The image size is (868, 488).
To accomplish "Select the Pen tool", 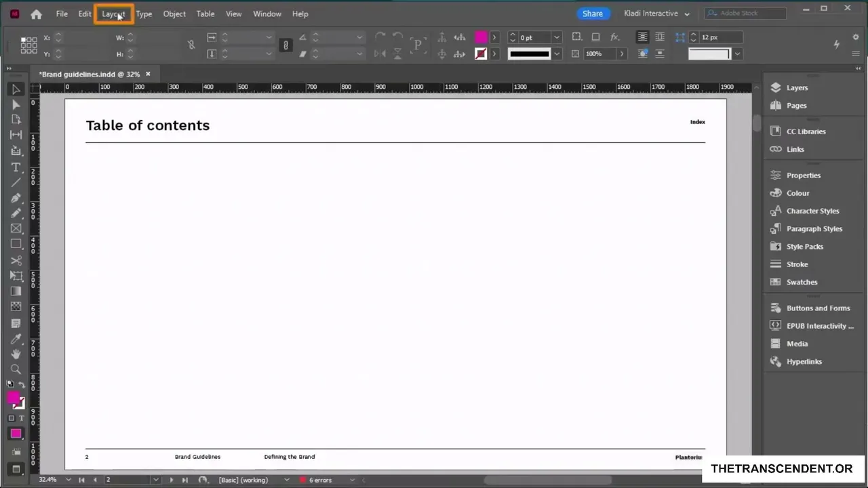I will tap(16, 198).
